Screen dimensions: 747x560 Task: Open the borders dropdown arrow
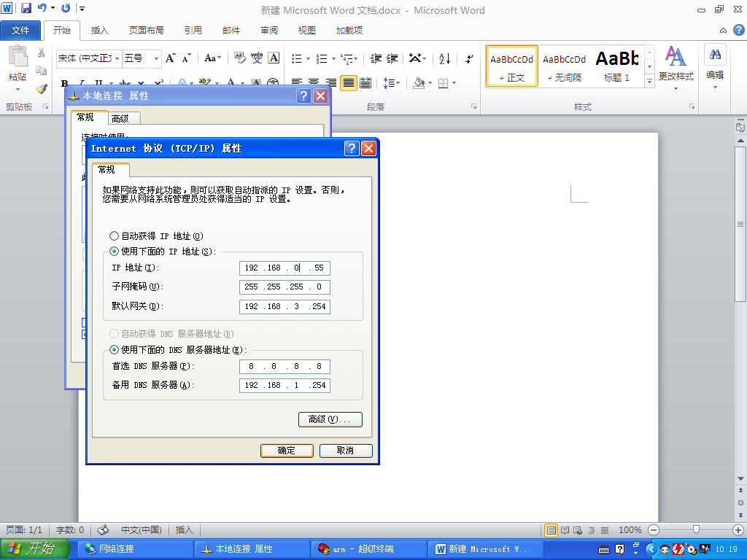coord(454,83)
